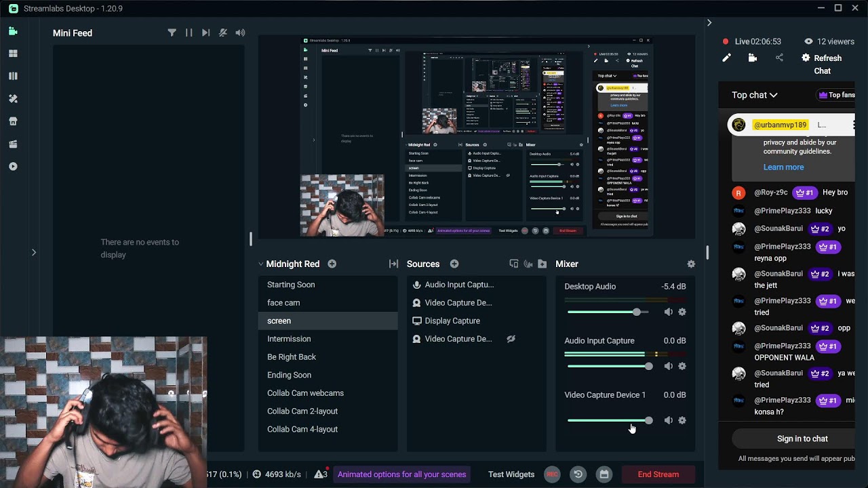
Task: Open the stream schedule calendar icon
Action: [604, 474]
